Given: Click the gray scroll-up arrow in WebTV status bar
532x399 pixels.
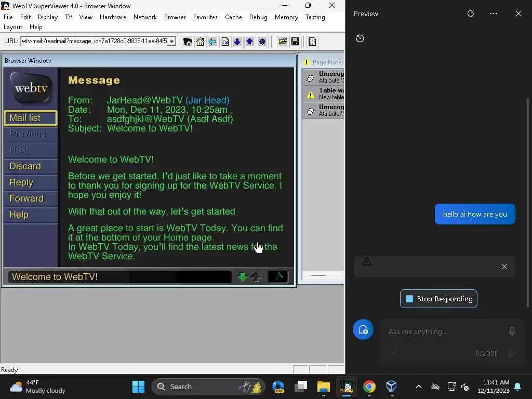Looking at the screenshot, I should (x=256, y=277).
